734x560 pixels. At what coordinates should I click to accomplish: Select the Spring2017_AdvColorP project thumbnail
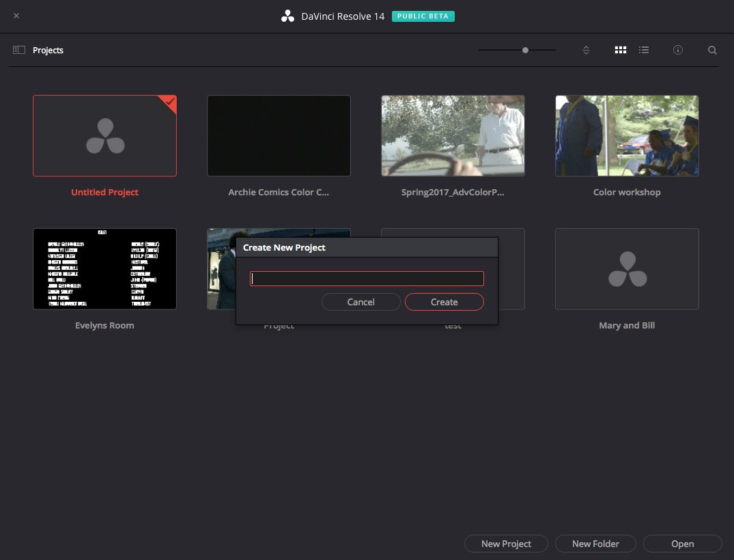[453, 136]
